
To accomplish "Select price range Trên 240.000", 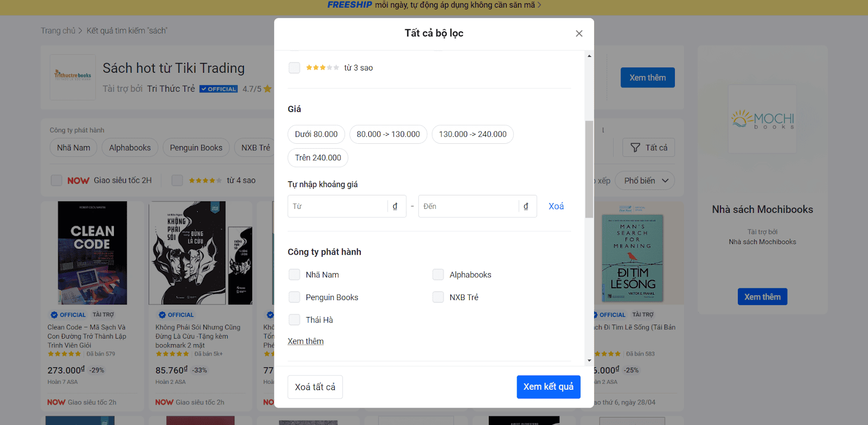I will pyautogui.click(x=318, y=158).
